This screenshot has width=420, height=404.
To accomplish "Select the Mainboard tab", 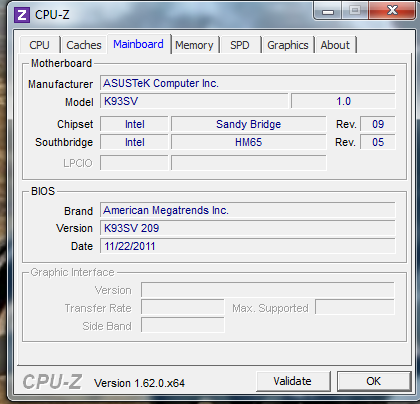I will tap(138, 44).
